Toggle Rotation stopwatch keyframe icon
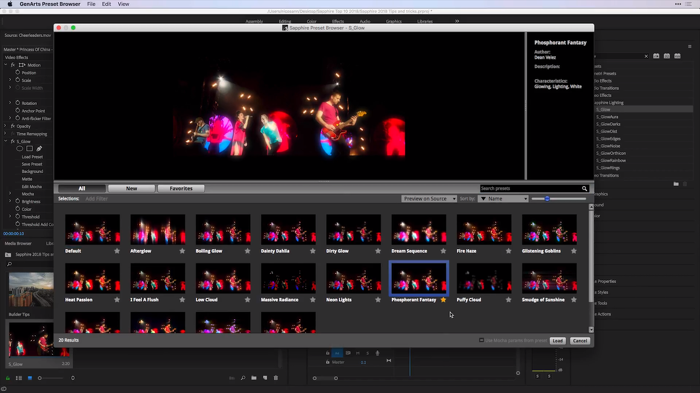The height and width of the screenshot is (393, 700). [18, 103]
